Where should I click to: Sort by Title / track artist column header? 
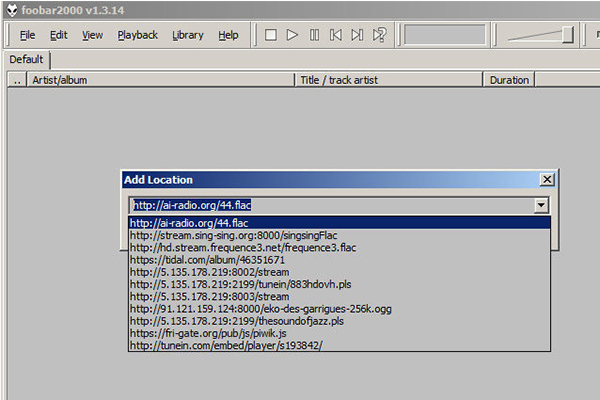[389, 80]
